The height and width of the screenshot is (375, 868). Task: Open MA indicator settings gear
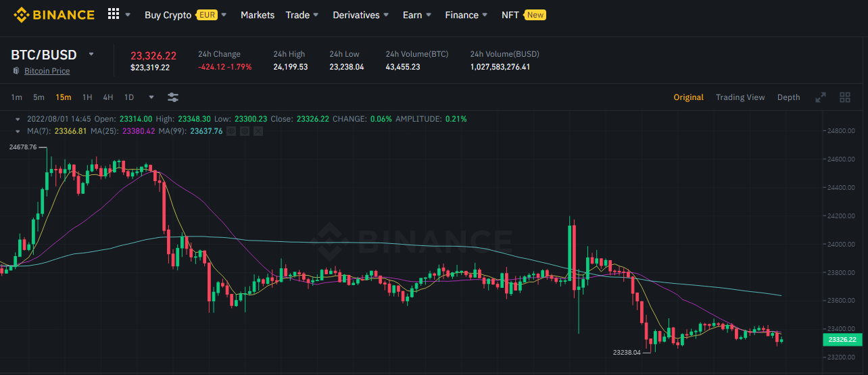tap(245, 131)
